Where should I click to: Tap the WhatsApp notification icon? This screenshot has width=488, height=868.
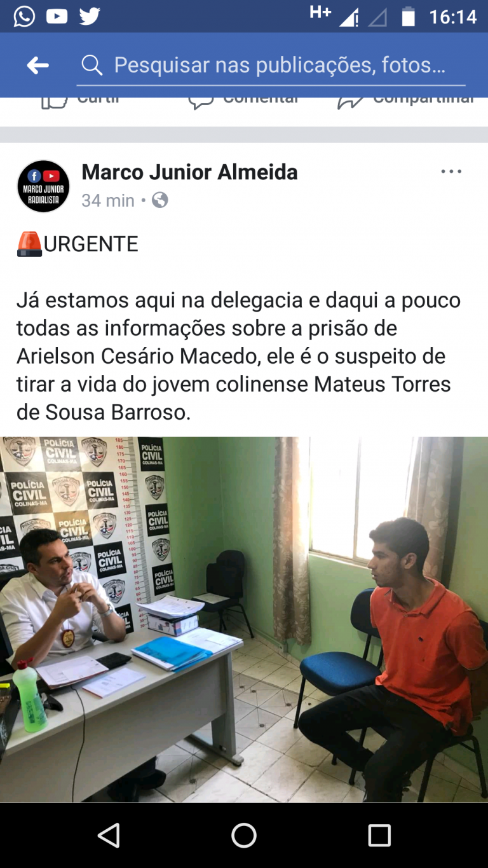coord(24,17)
